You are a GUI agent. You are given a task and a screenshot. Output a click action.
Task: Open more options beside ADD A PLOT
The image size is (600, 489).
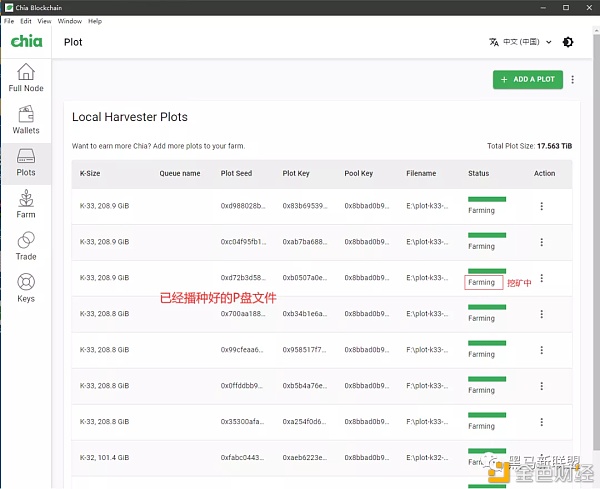pos(572,80)
